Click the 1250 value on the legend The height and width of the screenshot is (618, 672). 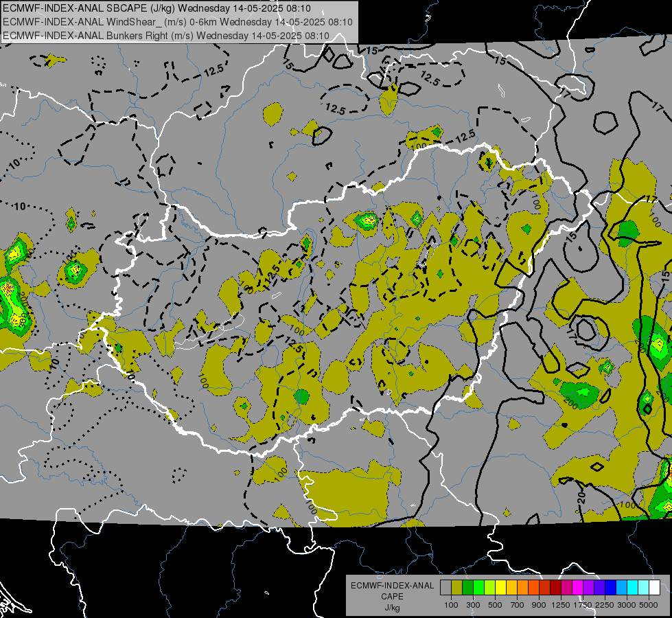561,605
